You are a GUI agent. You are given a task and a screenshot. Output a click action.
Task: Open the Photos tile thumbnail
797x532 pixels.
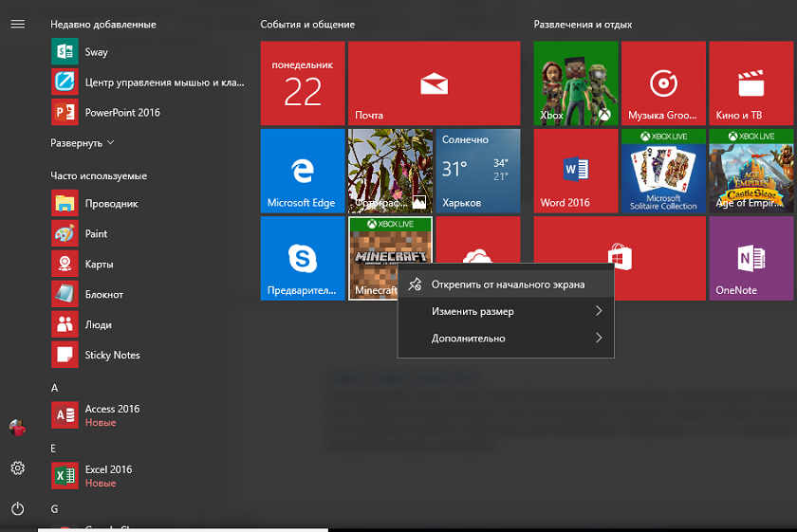point(390,171)
